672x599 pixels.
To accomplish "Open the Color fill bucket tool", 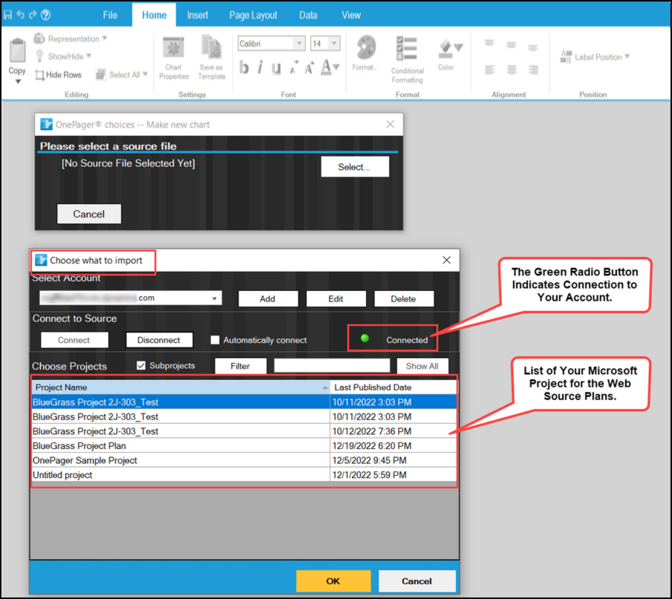I will [x=450, y=54].
